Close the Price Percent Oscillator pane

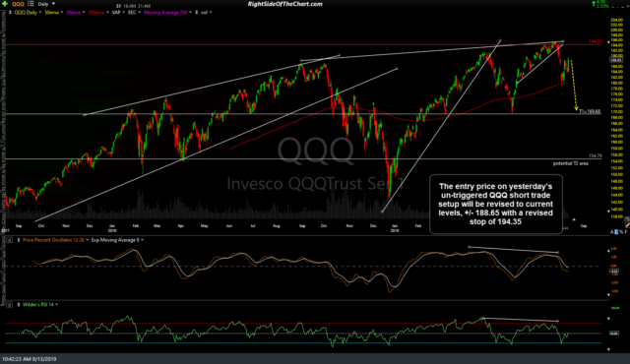9,240
